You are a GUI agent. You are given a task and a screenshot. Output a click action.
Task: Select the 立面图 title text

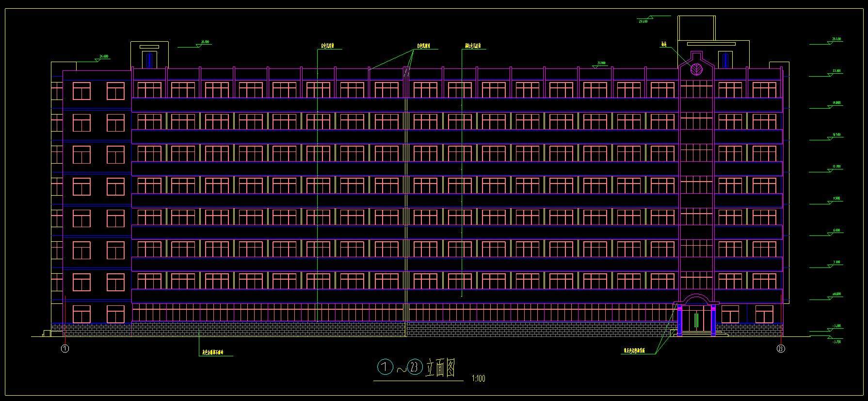(440, 368)
